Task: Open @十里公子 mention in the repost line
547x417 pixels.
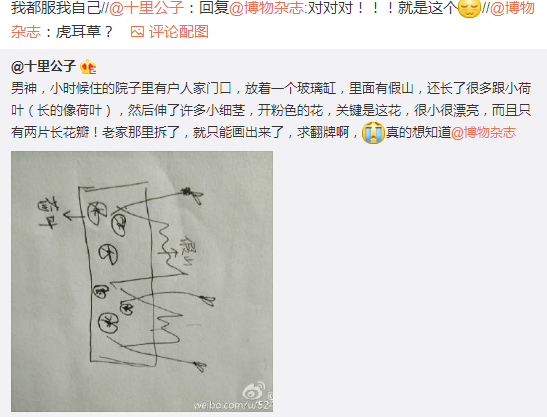Action: [147, 8]
